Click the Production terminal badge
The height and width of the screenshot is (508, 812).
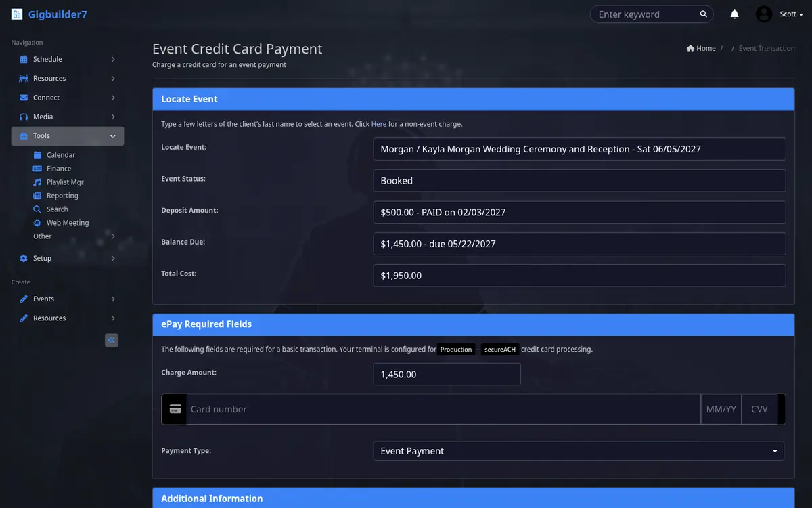click(x=455, y=350)
